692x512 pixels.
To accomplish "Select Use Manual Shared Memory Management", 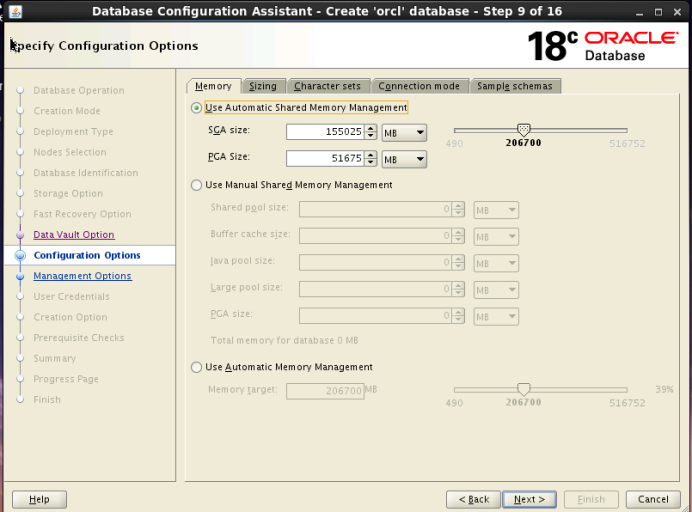I will pos(196,185).
